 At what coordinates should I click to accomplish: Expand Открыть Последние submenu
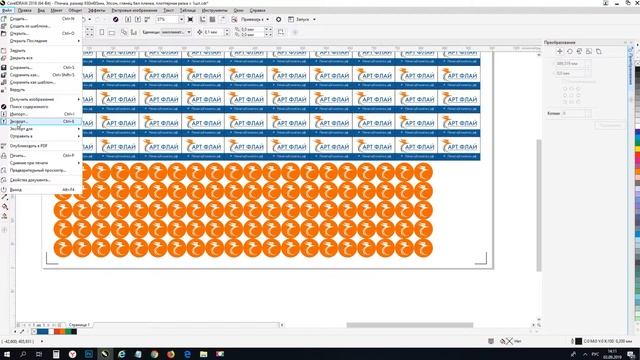(x=41, y=41)
